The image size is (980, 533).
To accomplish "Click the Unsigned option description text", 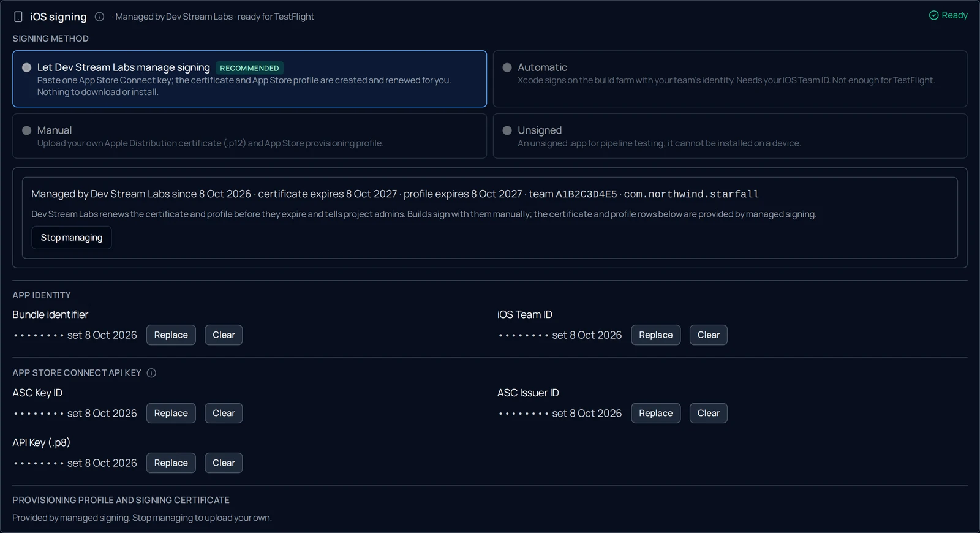I will pyautogui.click(x=659, y=143).
